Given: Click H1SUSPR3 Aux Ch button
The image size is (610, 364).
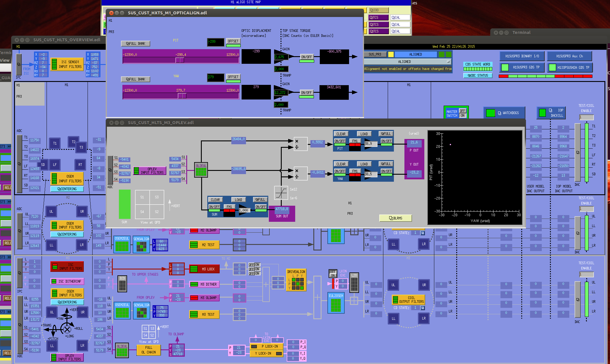Looking at the screenshot, I should pos(570,56).
